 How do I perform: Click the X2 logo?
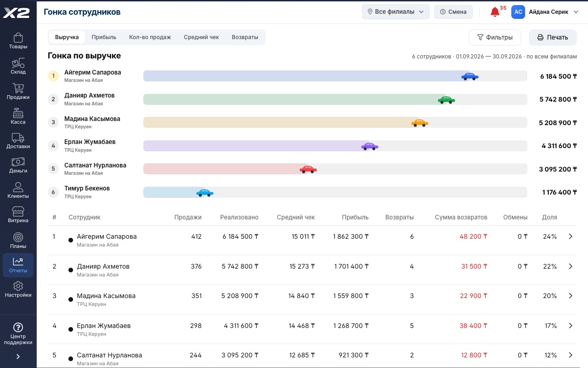[x=17, y=13]
